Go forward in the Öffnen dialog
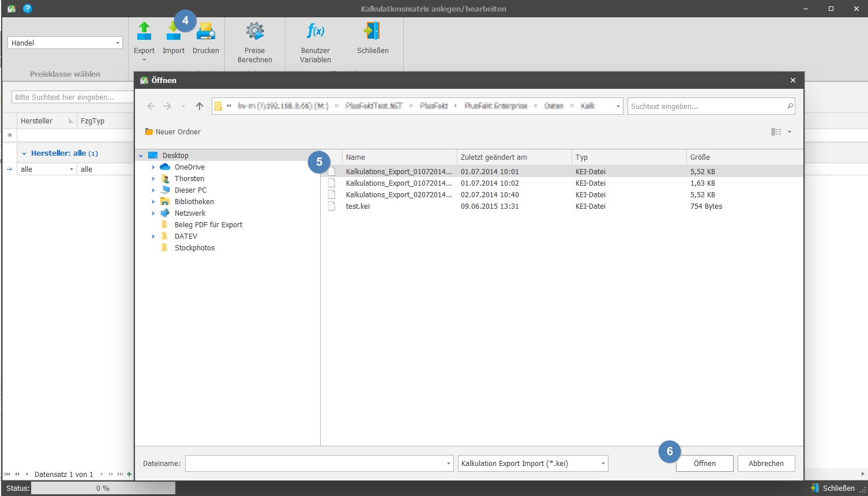Image resolution: width=868 pixels, height=496 pixels. 167,106
